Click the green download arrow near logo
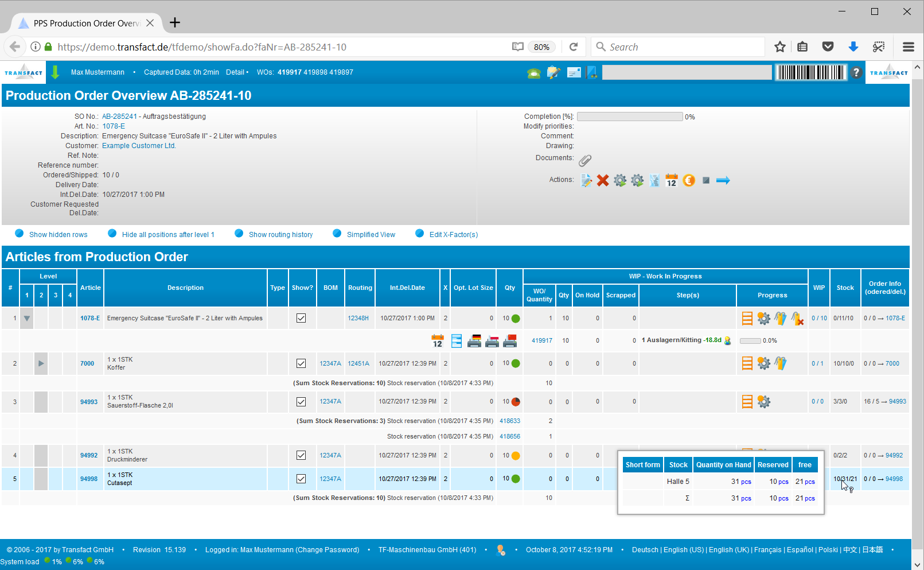 (55, 72)
